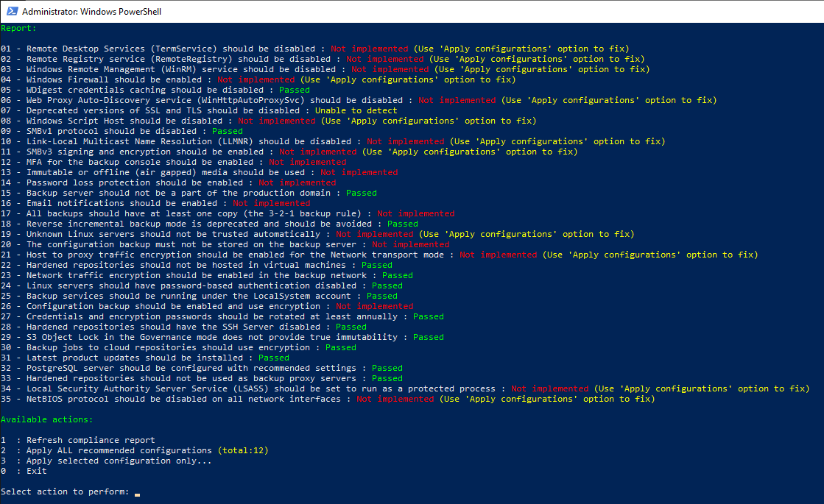Viewport: 824px width, 504px height.
Task: Click 'Not implemented' status on NetBIOS line
Action: click(x=395, y=399)
